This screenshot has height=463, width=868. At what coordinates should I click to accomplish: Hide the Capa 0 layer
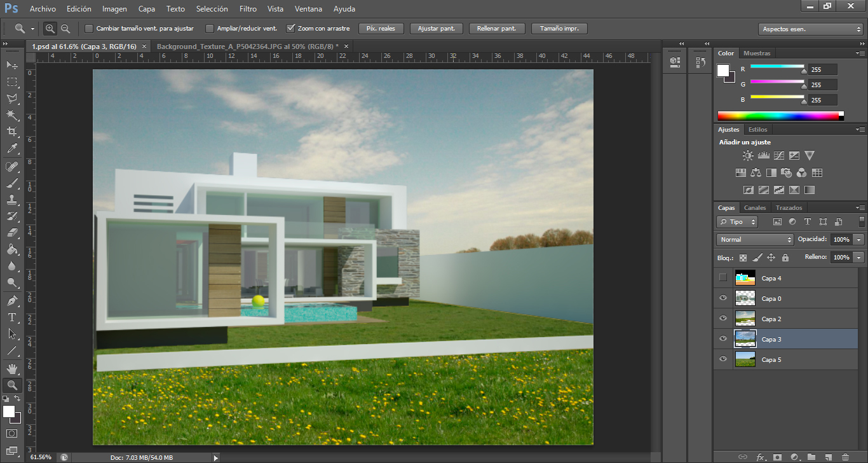[x=722, y=298]
